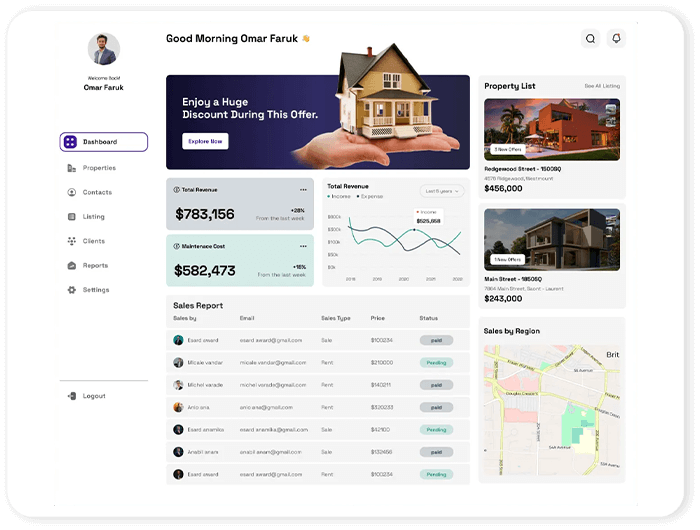Click the Logout door icon
The width and height of the screenshot is (700, 530).
tap(71, 396)
